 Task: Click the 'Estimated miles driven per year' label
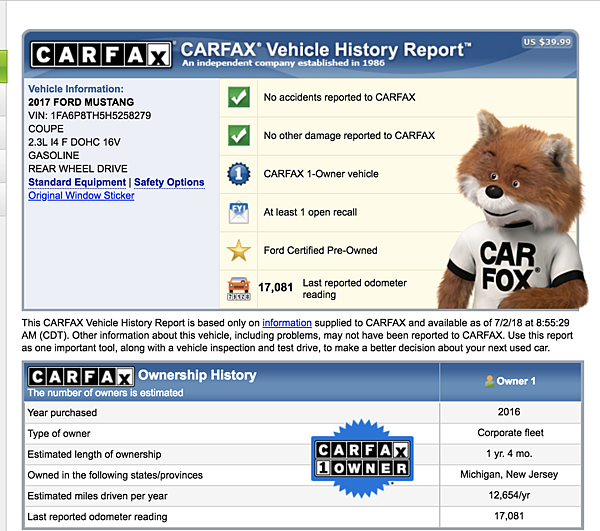[x=98, y=496]
